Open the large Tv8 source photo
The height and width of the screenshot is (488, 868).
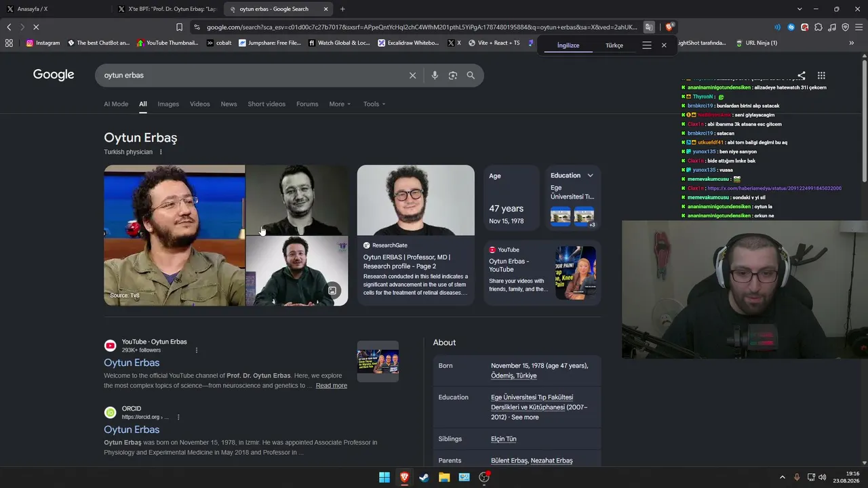coord(174,235)
